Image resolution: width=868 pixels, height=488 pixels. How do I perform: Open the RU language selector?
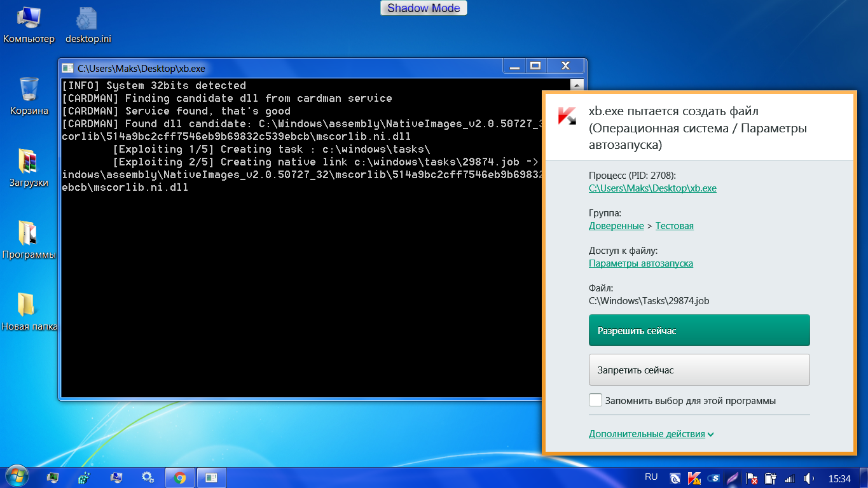[651, 477]
